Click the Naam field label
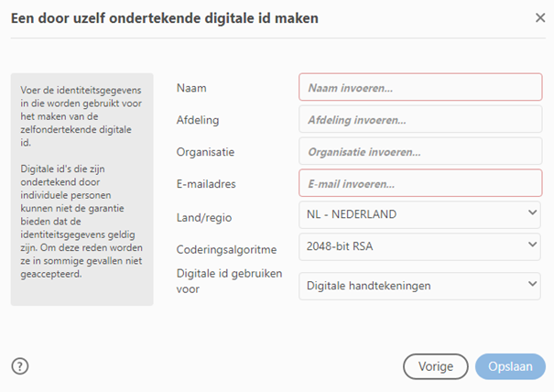This screenshot has width=554, height=392. click(191, 88)
